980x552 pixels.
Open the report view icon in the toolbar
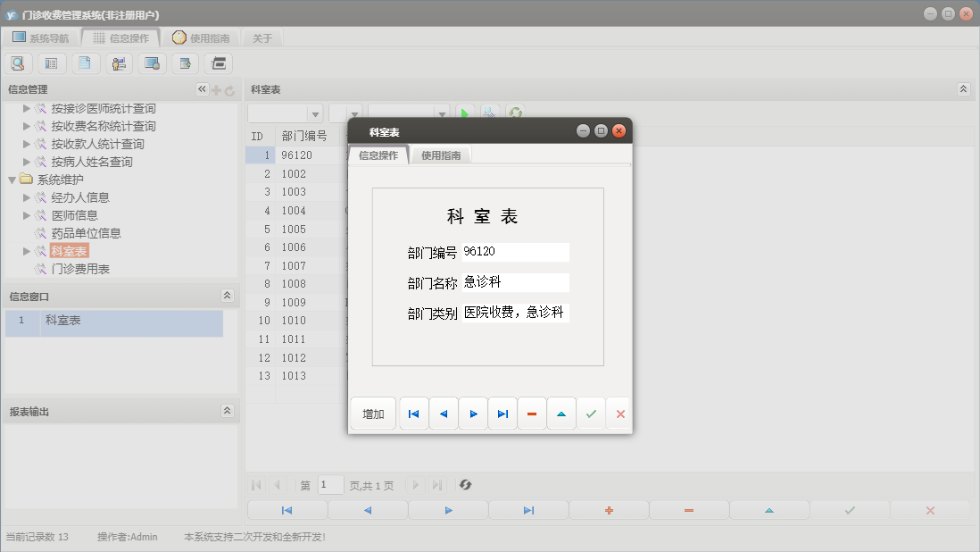(x=50, y=63)
